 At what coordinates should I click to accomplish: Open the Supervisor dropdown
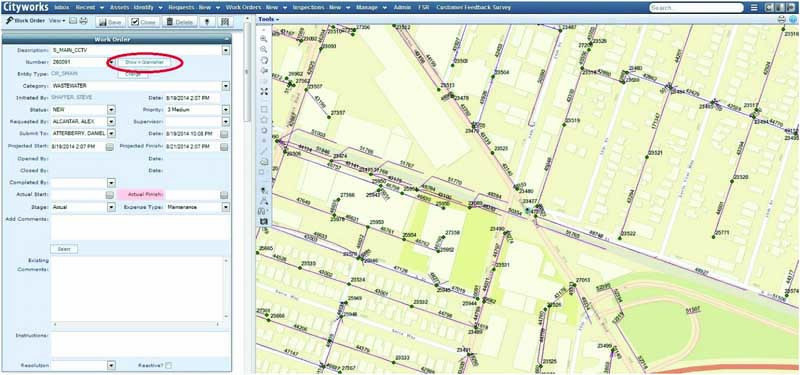pos(226,122)
